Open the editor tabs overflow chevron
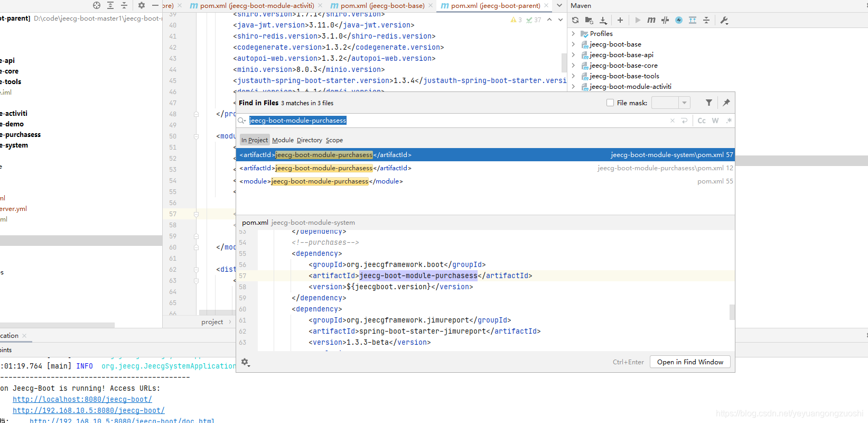The image size is (868, 423). [559, 5]
